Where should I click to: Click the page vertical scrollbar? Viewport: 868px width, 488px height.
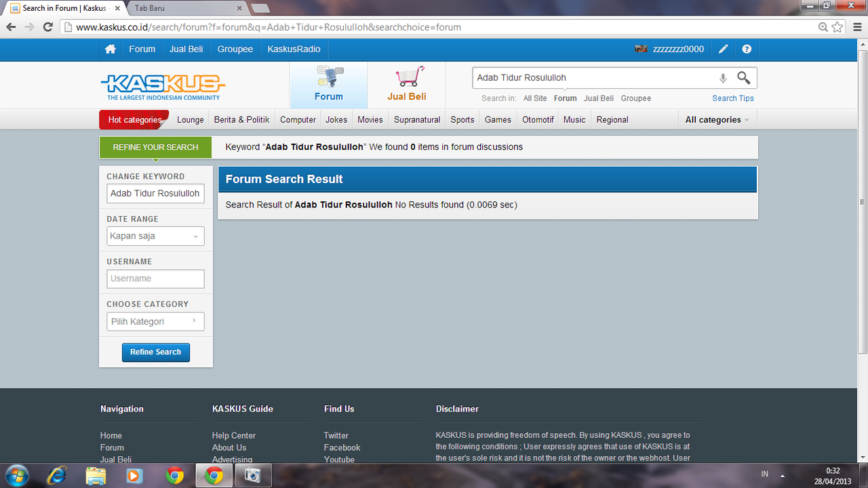[863, 202]
